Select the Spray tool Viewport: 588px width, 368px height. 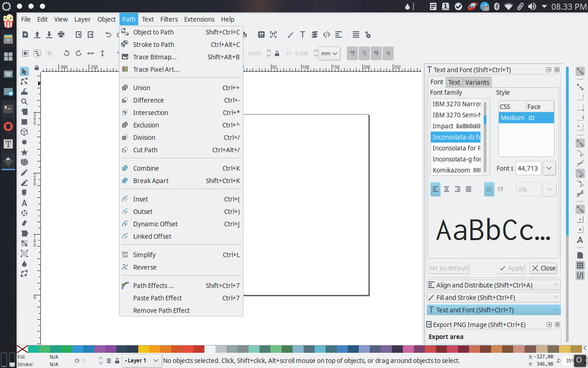tap(24, 213)
